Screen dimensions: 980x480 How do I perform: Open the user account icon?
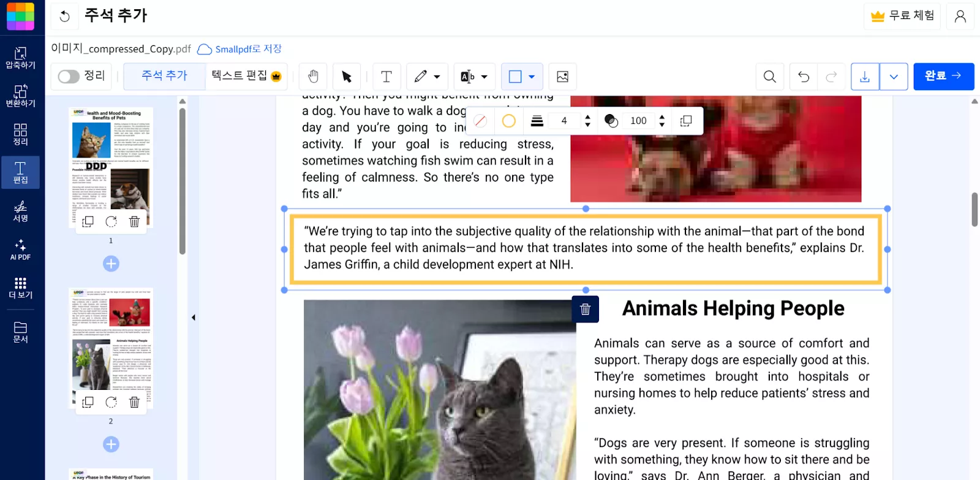click(960, 17)
